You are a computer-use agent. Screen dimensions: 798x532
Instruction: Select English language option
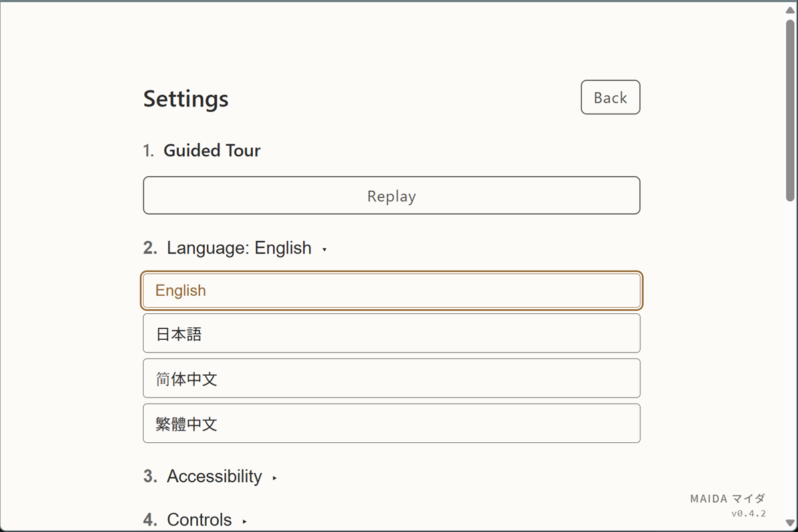392,291
